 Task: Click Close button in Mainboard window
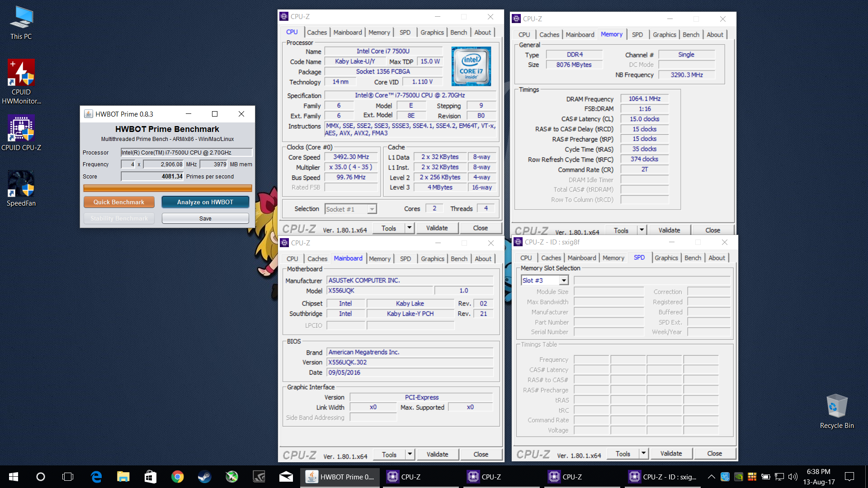click(481, 454)
